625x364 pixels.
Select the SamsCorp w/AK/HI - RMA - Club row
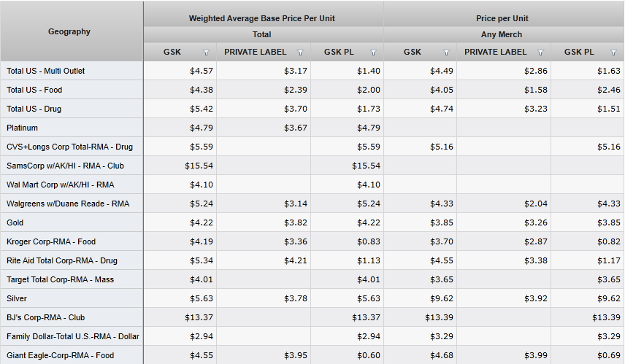coord(65,166)
